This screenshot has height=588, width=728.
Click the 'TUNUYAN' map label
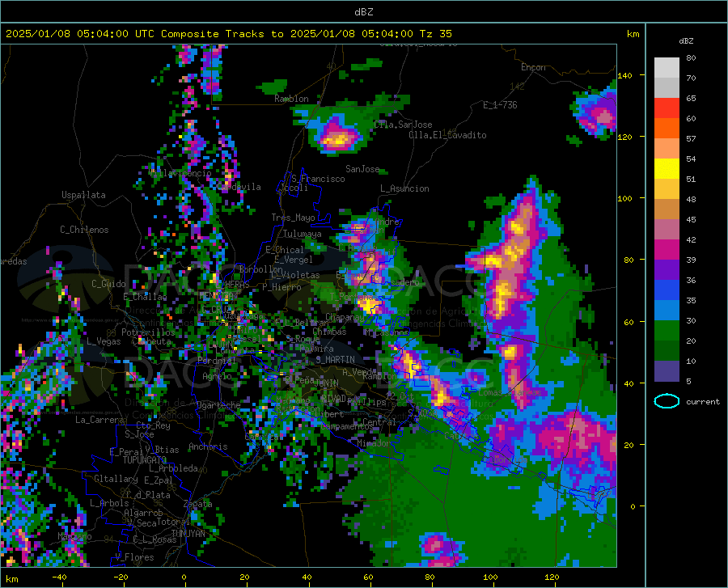point(188,533)
